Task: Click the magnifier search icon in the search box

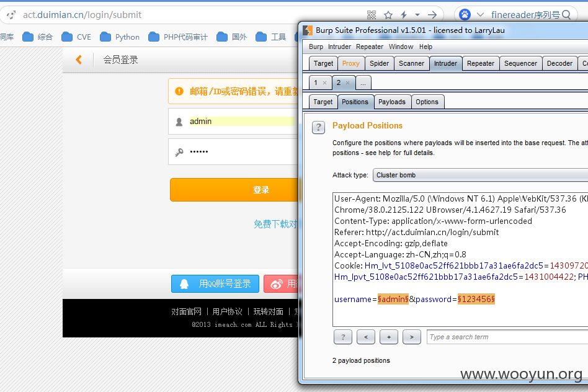Action: 566,15
